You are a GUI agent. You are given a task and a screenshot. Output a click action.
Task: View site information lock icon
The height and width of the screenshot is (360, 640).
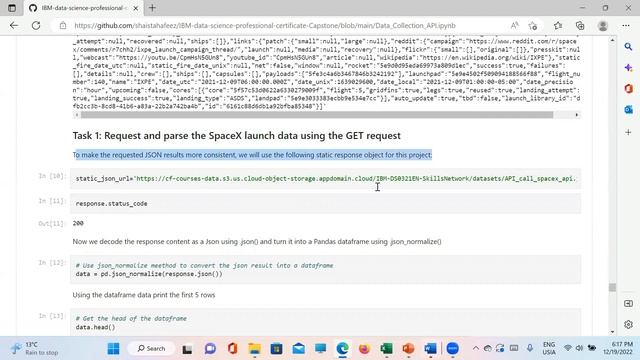63,25
